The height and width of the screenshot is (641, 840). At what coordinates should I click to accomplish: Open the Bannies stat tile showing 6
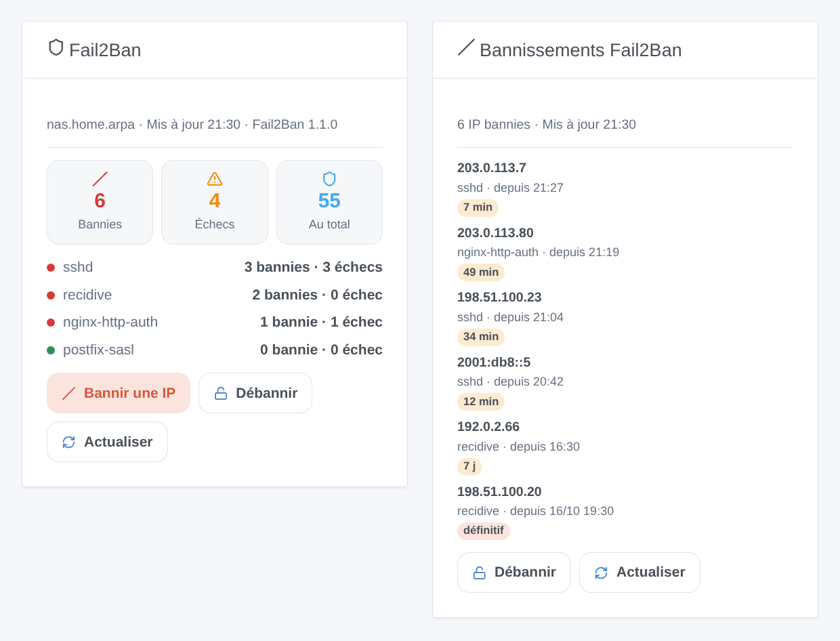[100, 202]
